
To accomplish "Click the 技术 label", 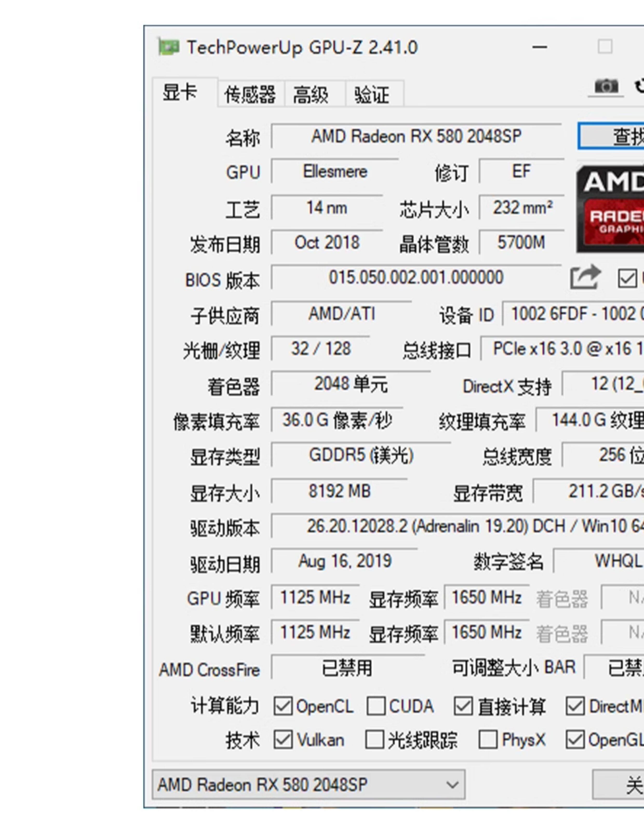I will (x=243, y=740).
